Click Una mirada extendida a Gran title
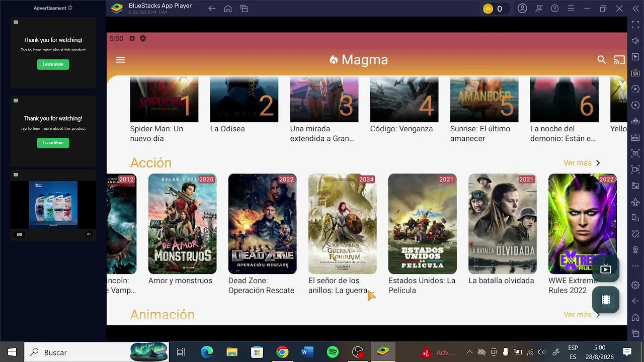 point(322,134)
